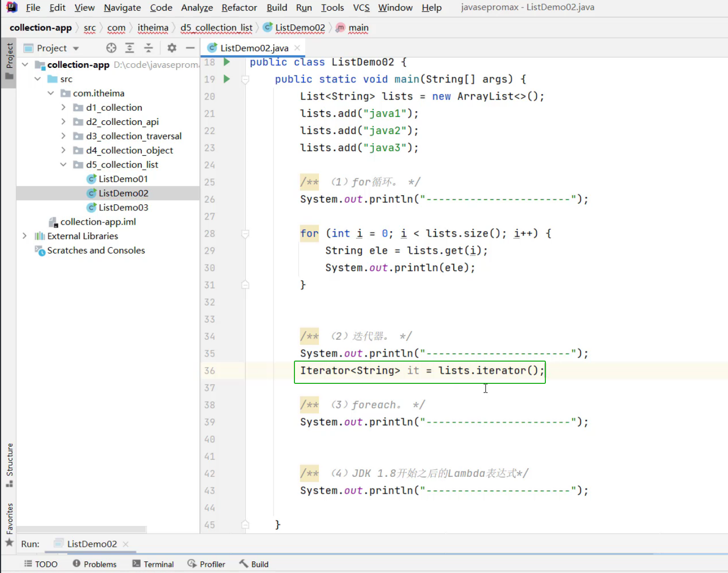The width and height of the screenshot is (728, 573).
Task: Open the Terminal tool window
Action: (153, 564)
